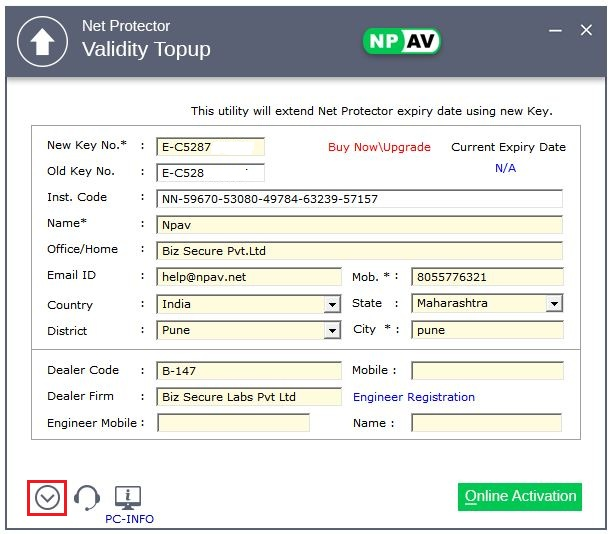Click the Dealer Code field
The image size is (610, 534).
tap(248, 371)
